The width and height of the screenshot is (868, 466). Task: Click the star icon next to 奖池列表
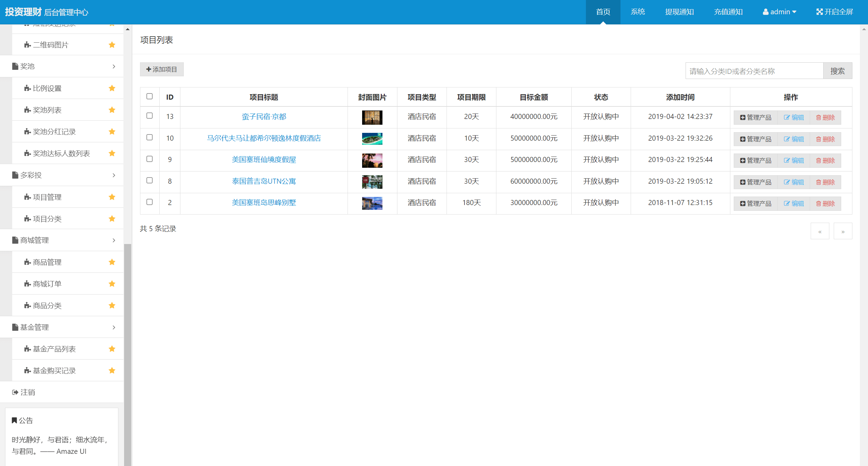[112, 110]
